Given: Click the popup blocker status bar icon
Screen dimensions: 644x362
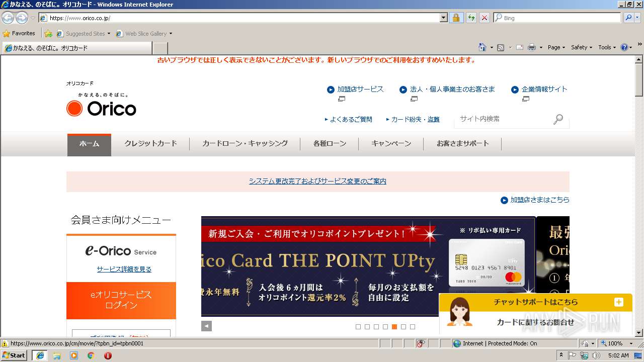Looking at the screenshot, I should (x=421, y=343).
